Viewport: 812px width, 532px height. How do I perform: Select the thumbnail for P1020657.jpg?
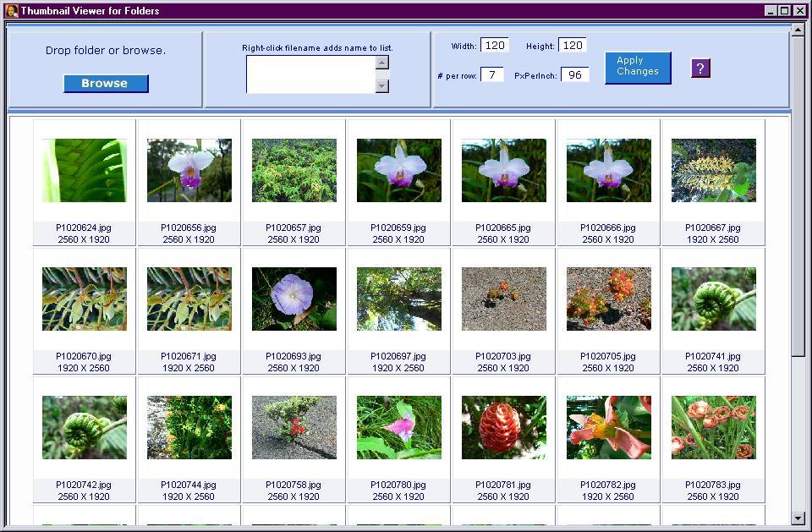(x=294, y=171)
